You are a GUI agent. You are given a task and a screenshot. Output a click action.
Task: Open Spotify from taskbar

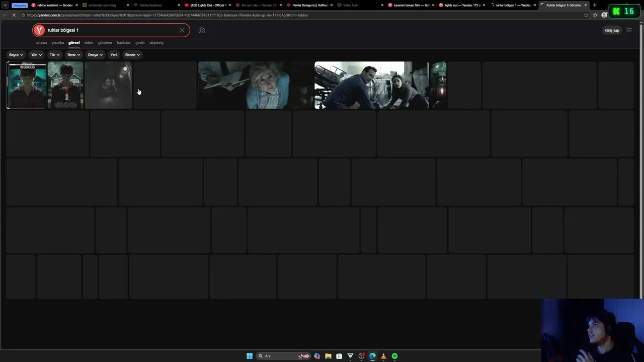point(394,356)
